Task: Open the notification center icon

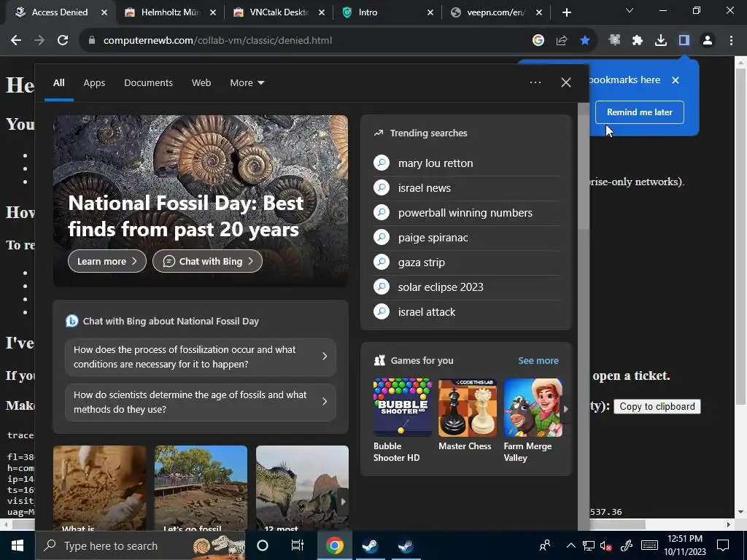Action: (x=723, y=545)
